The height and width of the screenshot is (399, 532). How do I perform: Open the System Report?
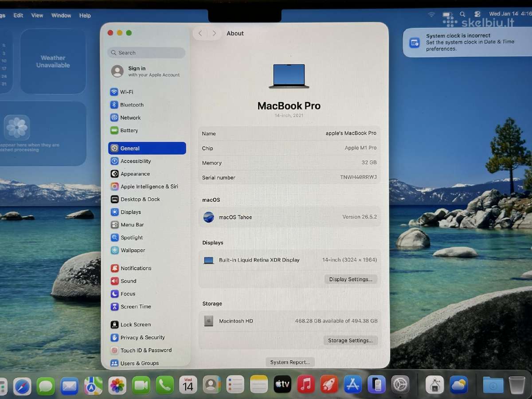click(x=290, y=362)
